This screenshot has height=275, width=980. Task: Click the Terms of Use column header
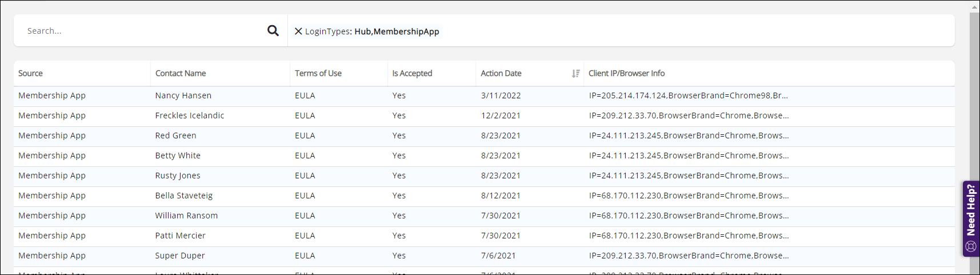pyautogui.click(x=318, y=74)
